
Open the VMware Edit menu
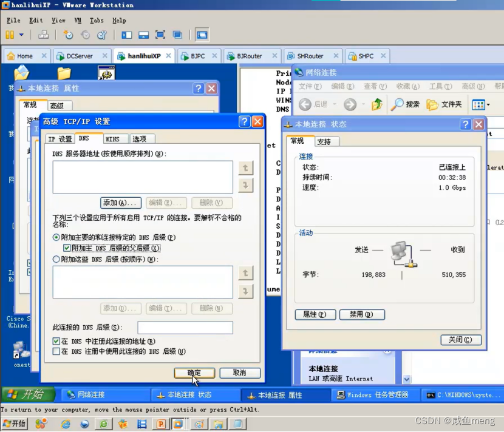(36, 20)
